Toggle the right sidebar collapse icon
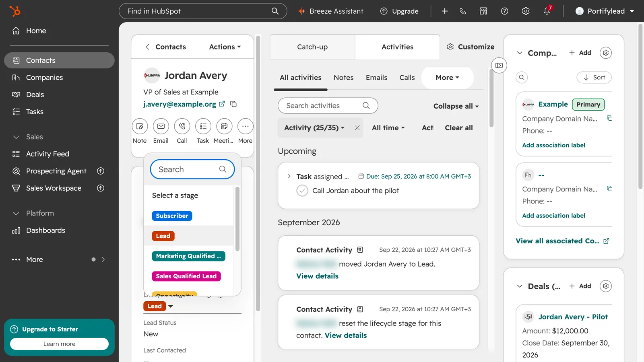This screenshot has width=644, height=362. point(499,66)
